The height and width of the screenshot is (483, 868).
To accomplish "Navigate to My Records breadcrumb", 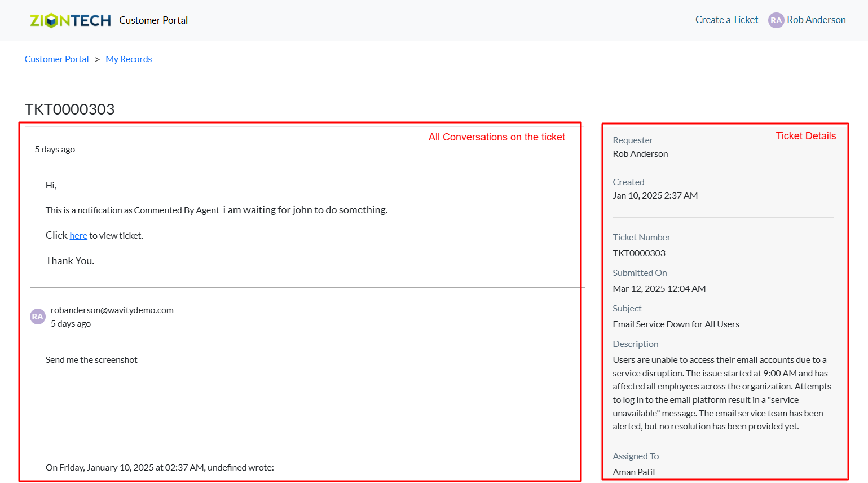I will pyautogui.click(x=129, y=59).
